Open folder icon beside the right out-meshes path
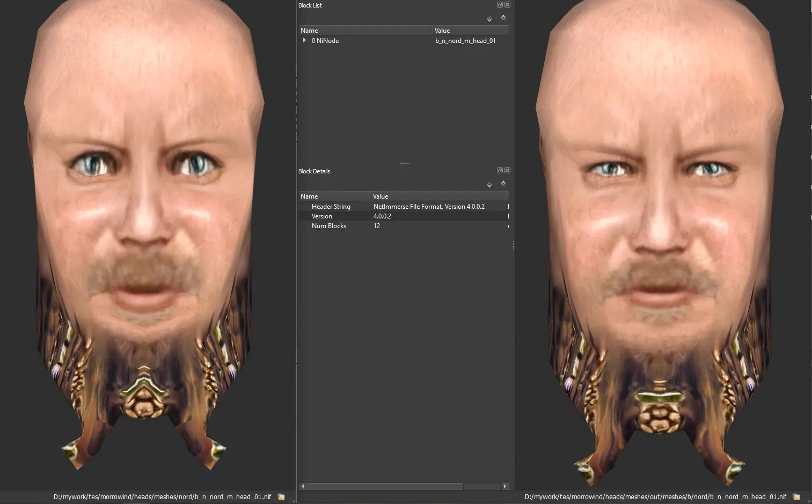The image size is (812, 504). 796,497
